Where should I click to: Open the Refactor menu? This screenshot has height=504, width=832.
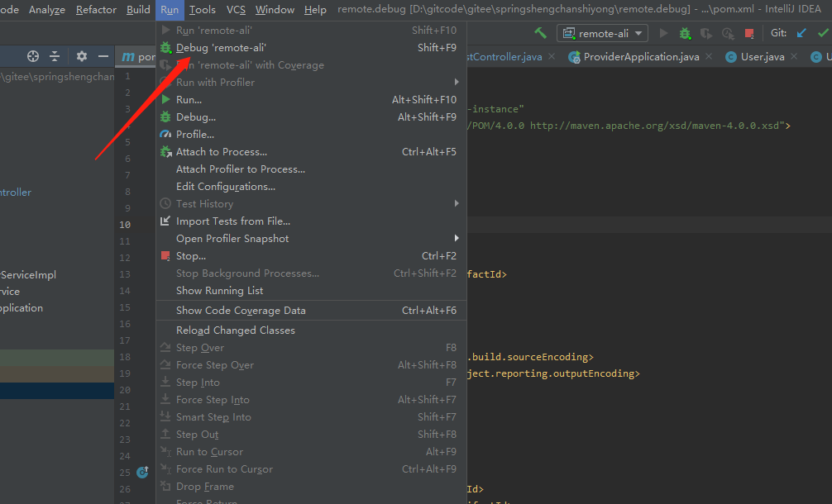click(96, 10)
